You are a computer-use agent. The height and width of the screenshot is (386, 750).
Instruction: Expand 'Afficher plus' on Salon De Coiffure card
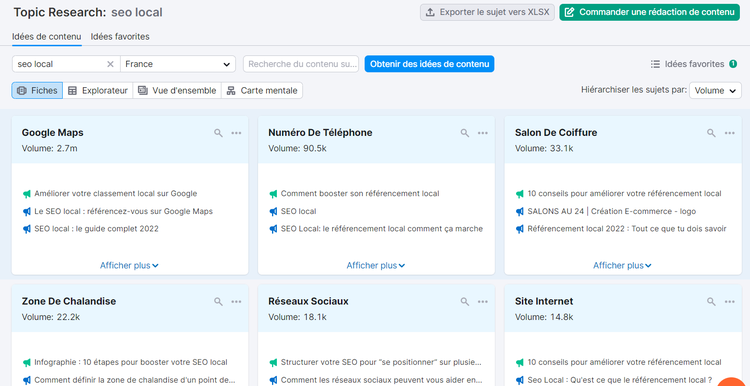click(622, 265)
